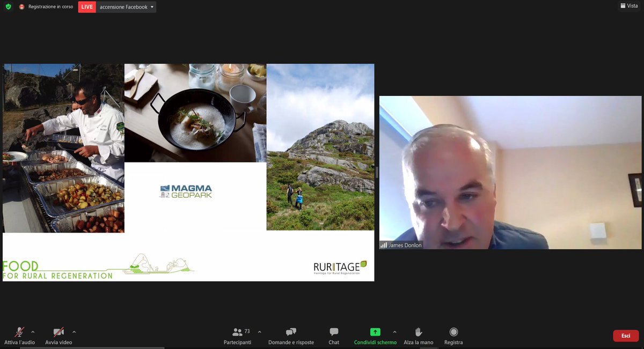Click the chef serving food photo
The image size is (644, 349).
63,148
